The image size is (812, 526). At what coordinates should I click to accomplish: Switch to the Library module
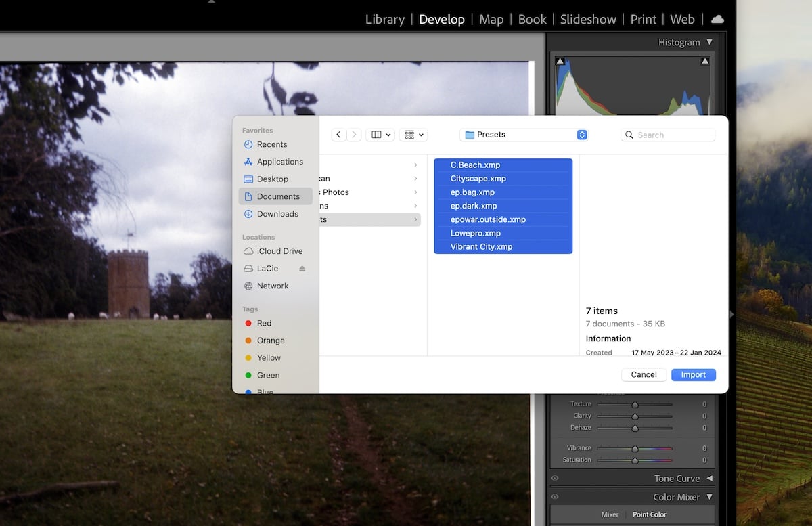tap(384, 19)
